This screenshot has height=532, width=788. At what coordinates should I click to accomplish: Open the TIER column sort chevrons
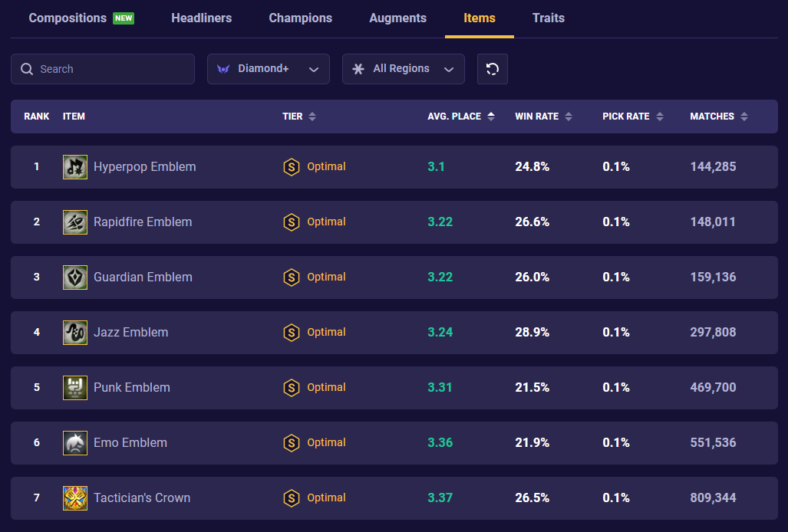point(311,116)
